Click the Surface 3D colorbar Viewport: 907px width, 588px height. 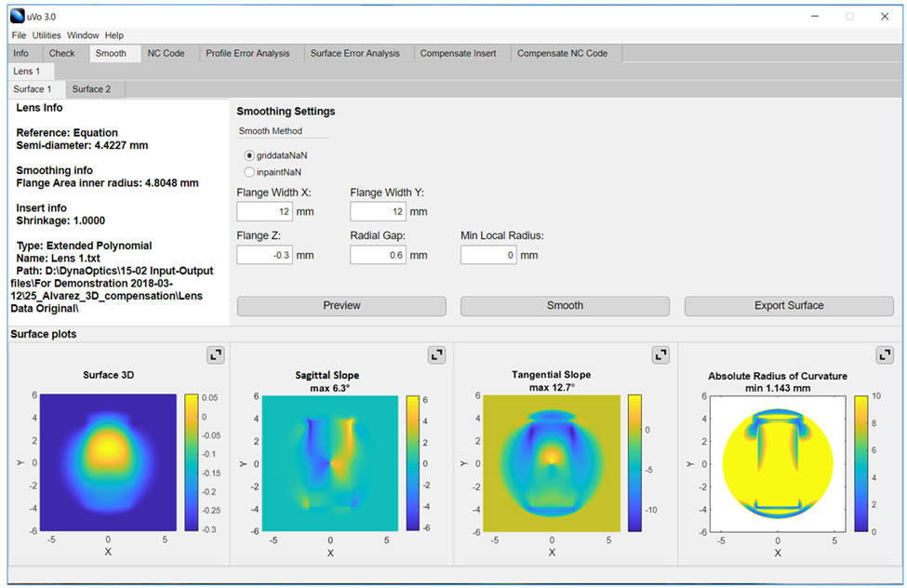[x=192, y=462]
